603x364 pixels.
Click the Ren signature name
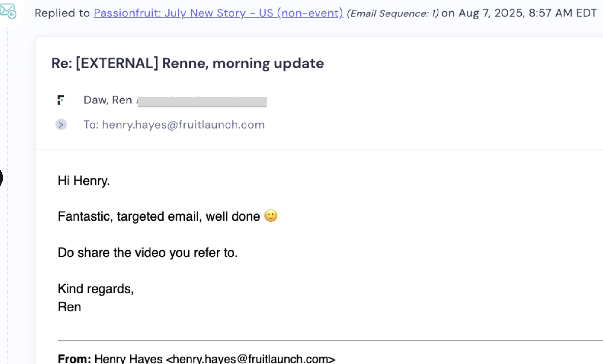pyautogui.click(x=69, y=307)
